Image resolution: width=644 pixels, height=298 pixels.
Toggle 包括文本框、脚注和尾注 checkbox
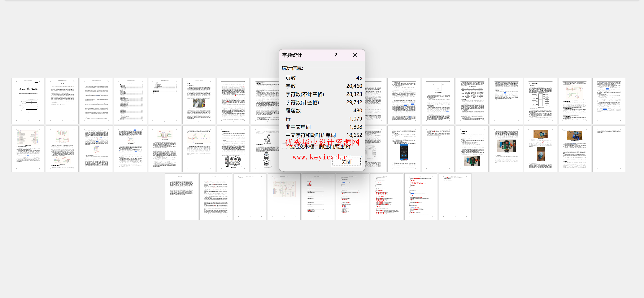[284, 146]
